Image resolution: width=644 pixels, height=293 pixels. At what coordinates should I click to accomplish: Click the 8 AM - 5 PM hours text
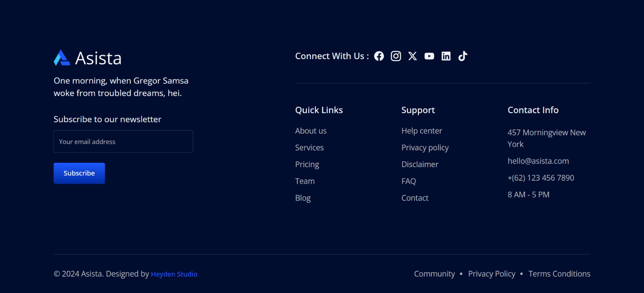click(529, 195)
